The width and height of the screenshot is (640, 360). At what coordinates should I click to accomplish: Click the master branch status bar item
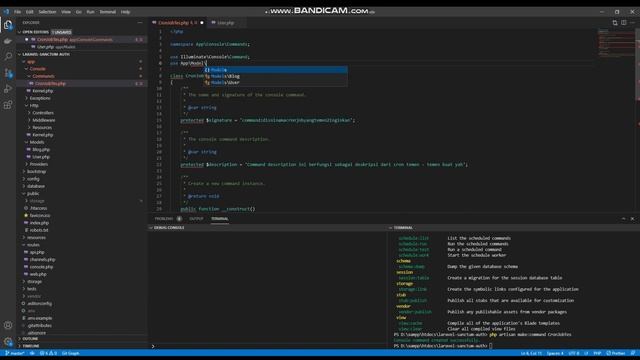(15, 353)
